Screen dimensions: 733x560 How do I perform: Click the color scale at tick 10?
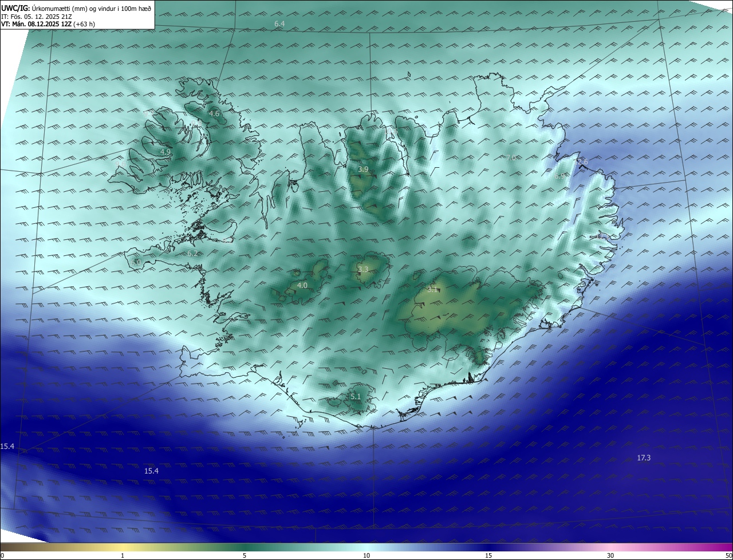[366, 555]
